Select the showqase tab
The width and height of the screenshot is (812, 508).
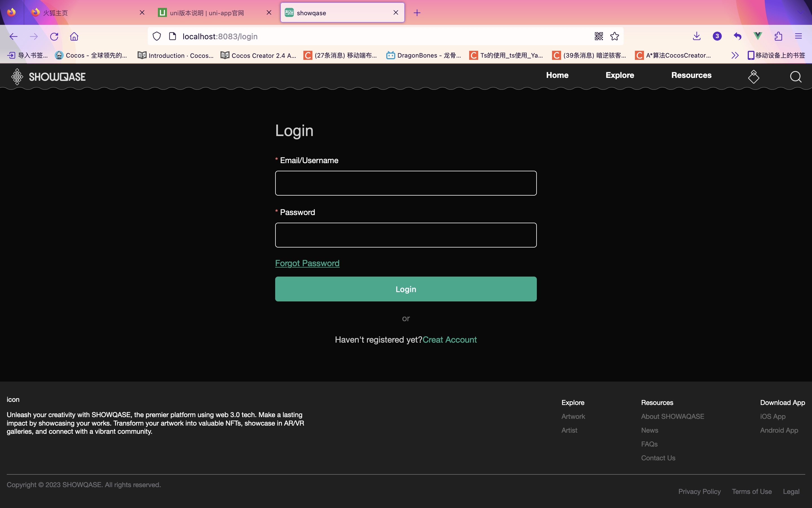point(342,13)
